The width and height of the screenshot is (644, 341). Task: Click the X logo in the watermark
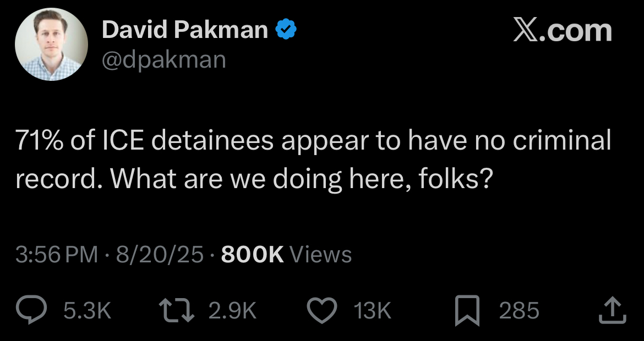coord(528,30)
